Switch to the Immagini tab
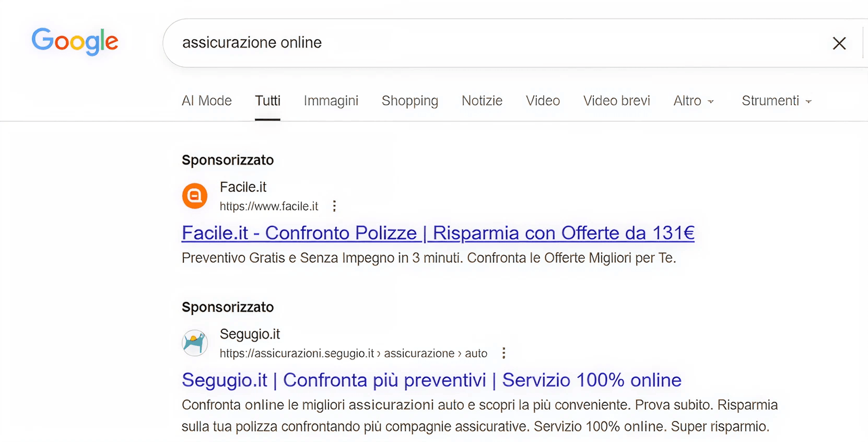This screenshot has height=442, width=868. (x=331, y=101)
